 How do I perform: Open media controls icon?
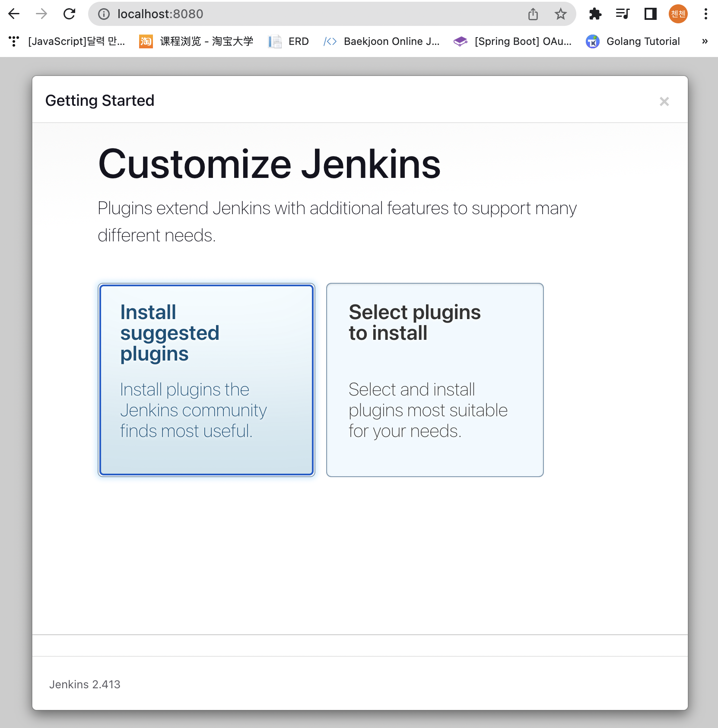pos(623,14)
